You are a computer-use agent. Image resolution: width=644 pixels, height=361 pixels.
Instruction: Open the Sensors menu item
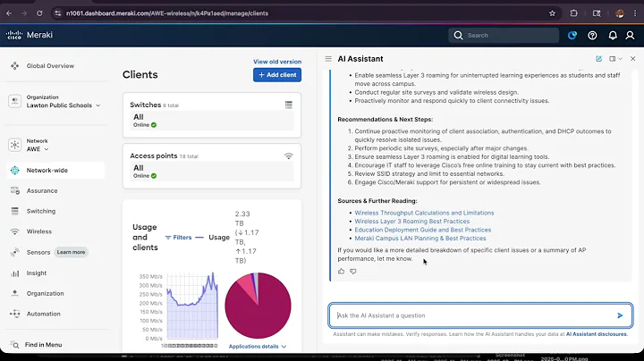tap(38, 252)
